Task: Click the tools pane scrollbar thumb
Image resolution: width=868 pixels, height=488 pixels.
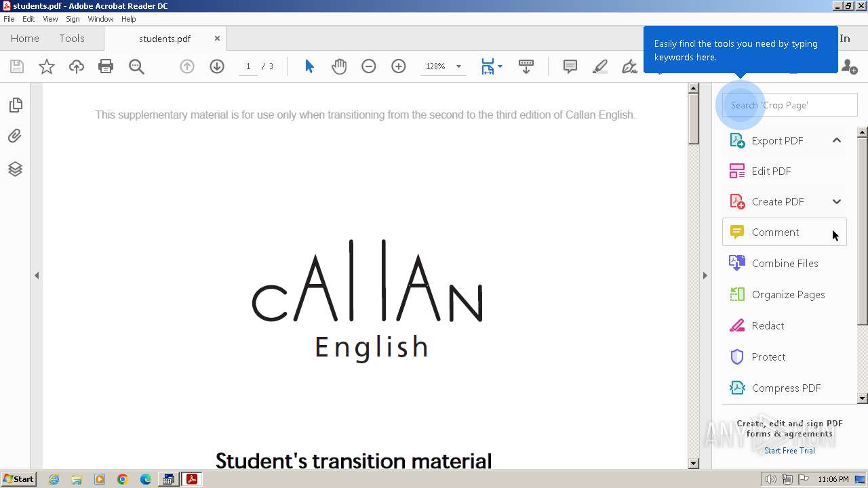Action: [x=863, y=230]
